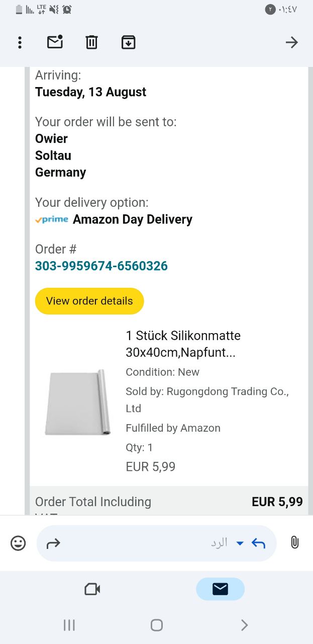This screenshot has height=644, width=313.
Task: Open Android recent apps button
Action: (69, 625)
